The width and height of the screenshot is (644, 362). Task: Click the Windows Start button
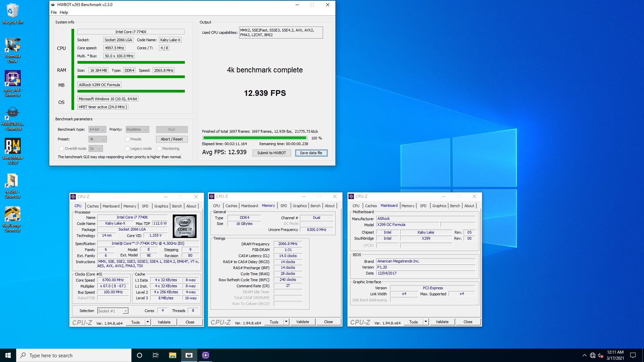8,355
